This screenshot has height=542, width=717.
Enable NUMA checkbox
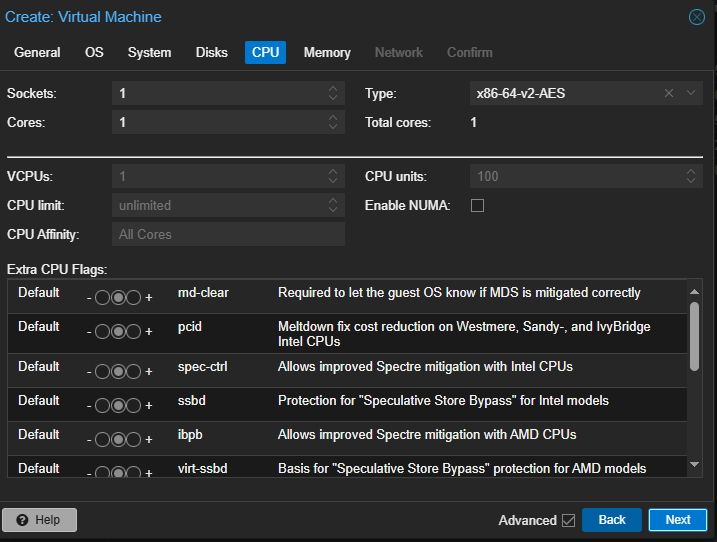click(477, 206)
